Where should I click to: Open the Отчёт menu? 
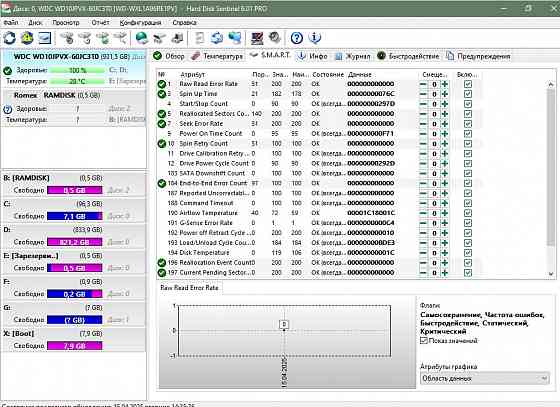[x=100, y=22]
